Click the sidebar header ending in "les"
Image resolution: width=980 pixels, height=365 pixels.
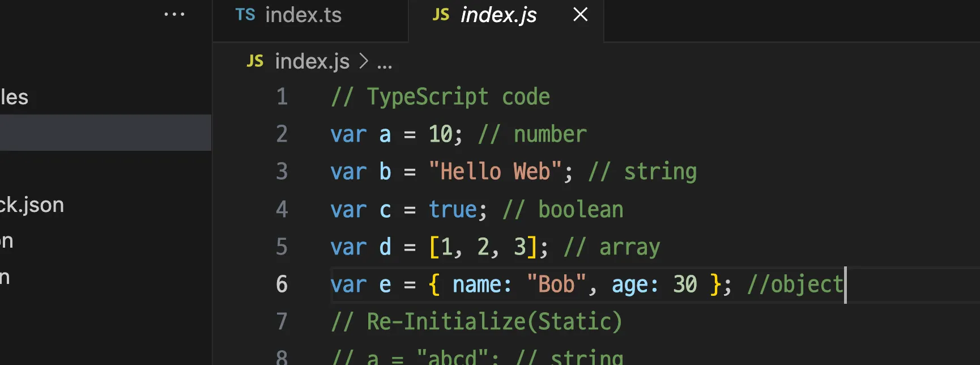pyautogui.click(x=15, y=97)
